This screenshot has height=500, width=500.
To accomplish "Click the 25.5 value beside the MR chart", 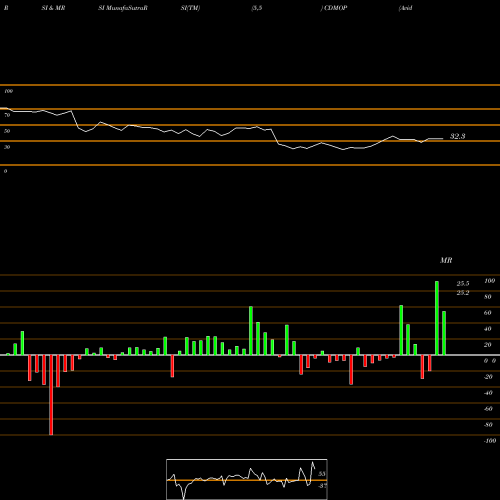I will click(x=463, y=284).
